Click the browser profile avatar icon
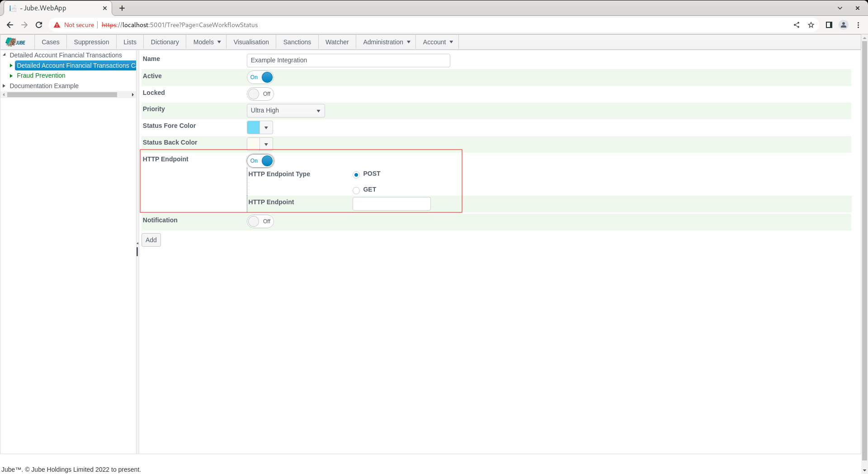 tap(844, 25)
